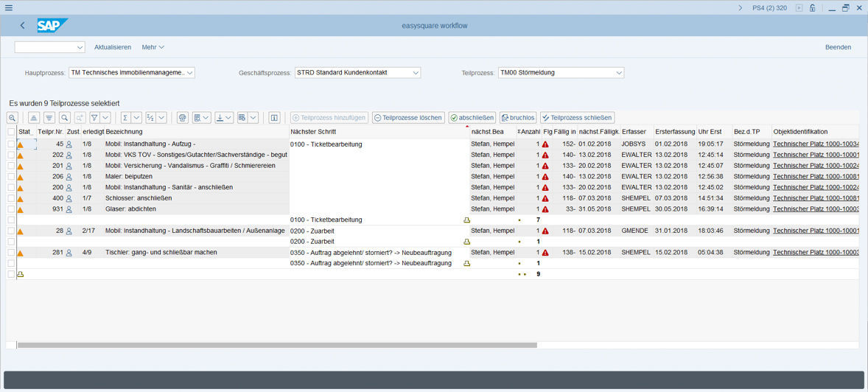Check the select-all checkbox in table header
Viewport: 868px width, 392px height.
coord(11,132)
